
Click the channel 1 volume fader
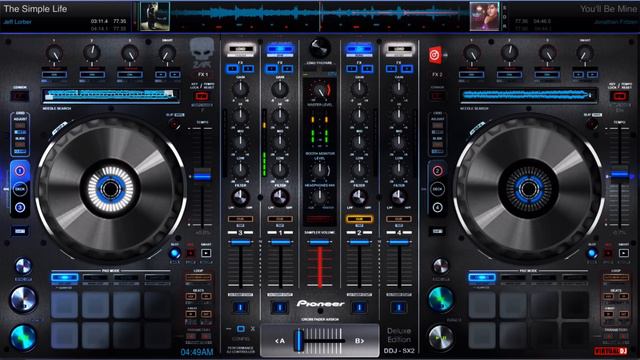coord(280,242)
